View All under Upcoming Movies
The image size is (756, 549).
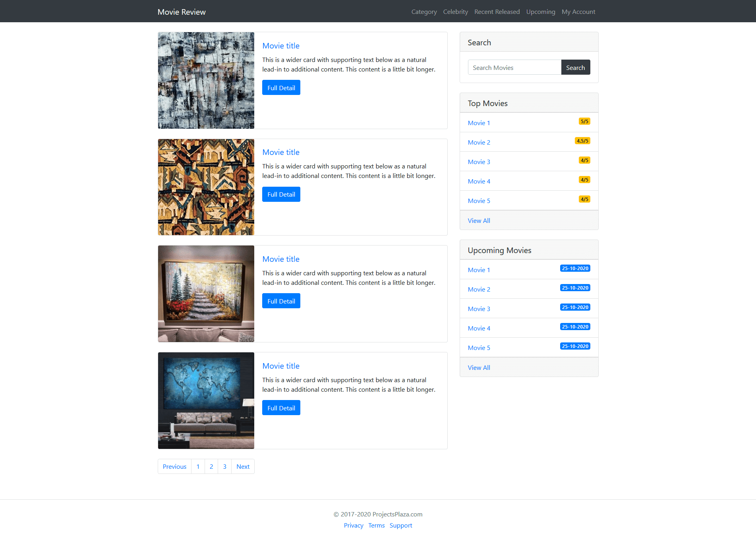coord(479,367)
